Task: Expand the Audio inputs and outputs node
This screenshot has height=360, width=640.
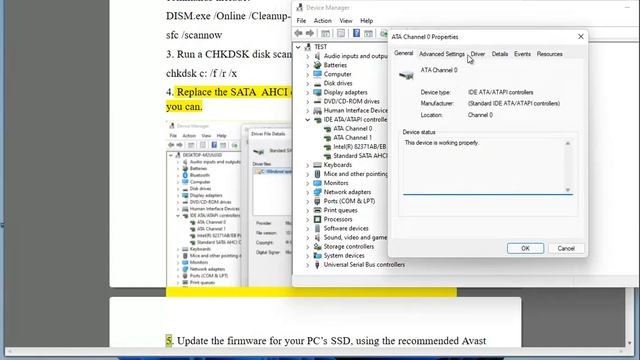Action: 308,56
